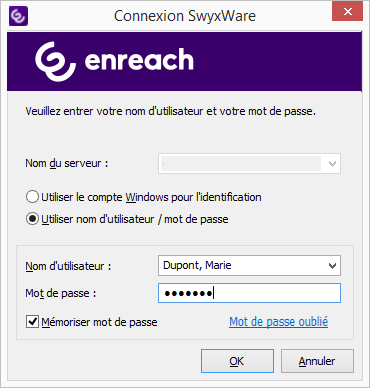
Task: Click the Nom du serveur text field
Action: [241, 164]
